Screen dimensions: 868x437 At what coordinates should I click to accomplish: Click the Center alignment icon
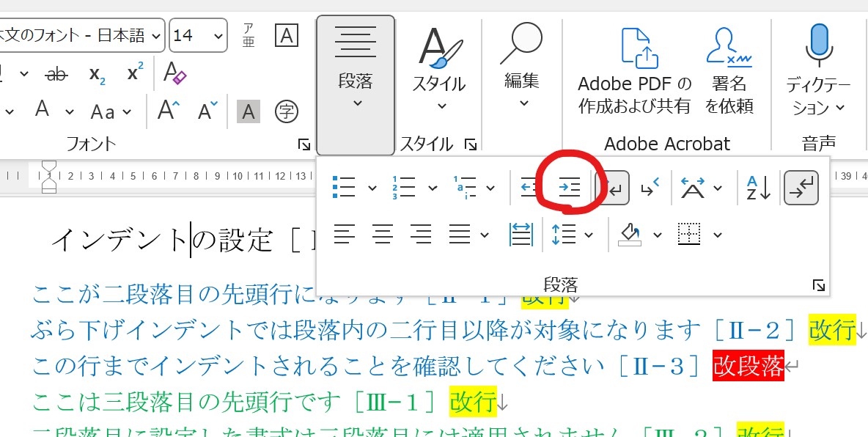coord(382,235)
